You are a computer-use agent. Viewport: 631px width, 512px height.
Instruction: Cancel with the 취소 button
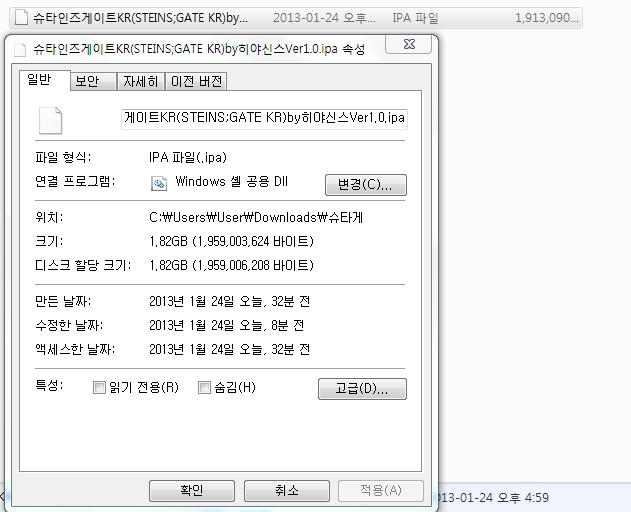click(x=287, y=491)
